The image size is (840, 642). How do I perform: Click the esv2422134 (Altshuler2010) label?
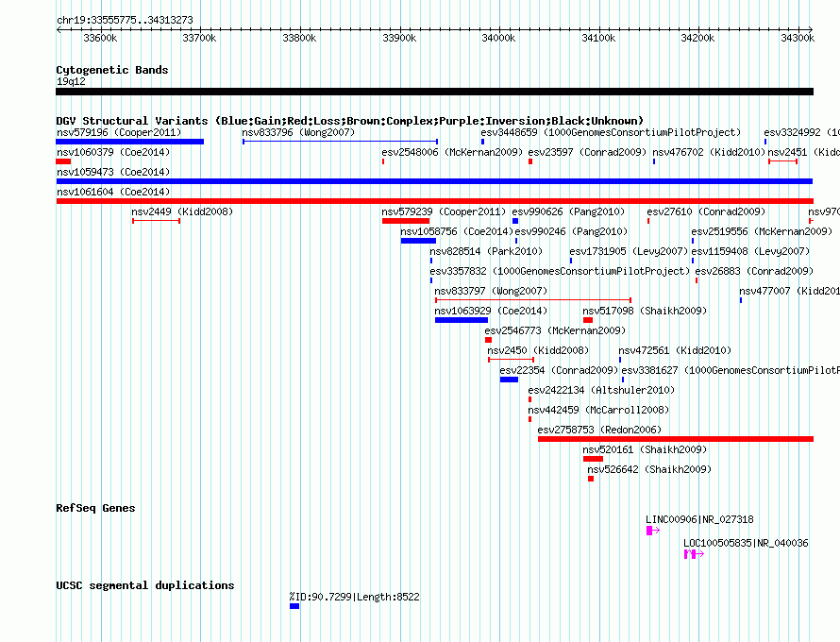(601, 390)
